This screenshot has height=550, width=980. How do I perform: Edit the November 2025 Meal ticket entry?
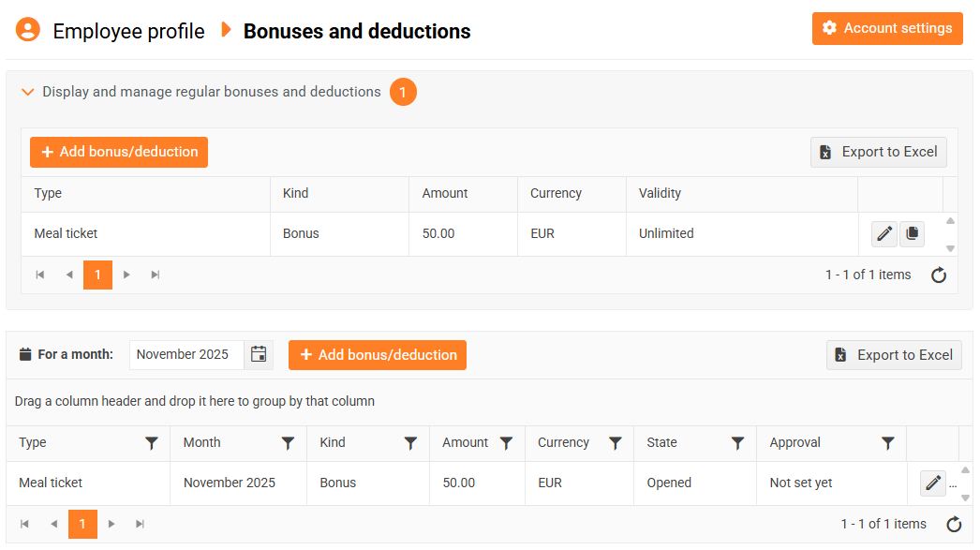[932, 483]
